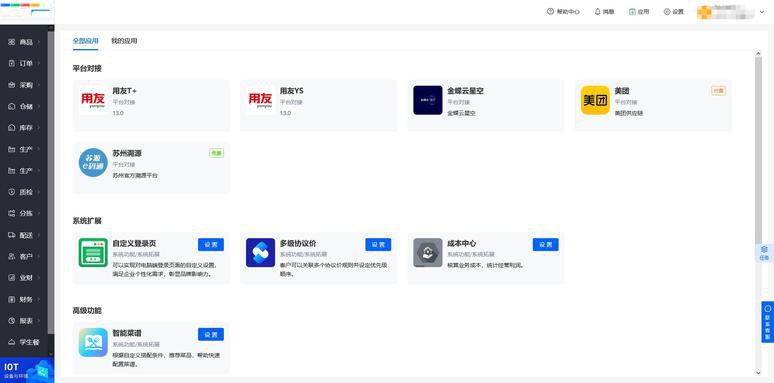
Task: Select the 采购 sidebar icon
Action: point(12,85)
